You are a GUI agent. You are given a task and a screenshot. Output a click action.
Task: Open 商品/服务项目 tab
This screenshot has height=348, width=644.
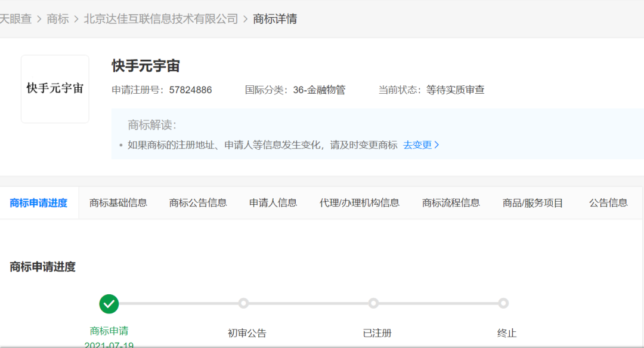point(532,203)
